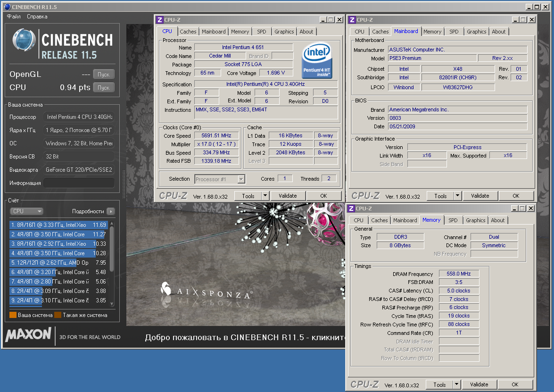
Task: Open the Tools dropdown arrow in the Memory window
Action: pyautogui.click(x=456, y=385)
